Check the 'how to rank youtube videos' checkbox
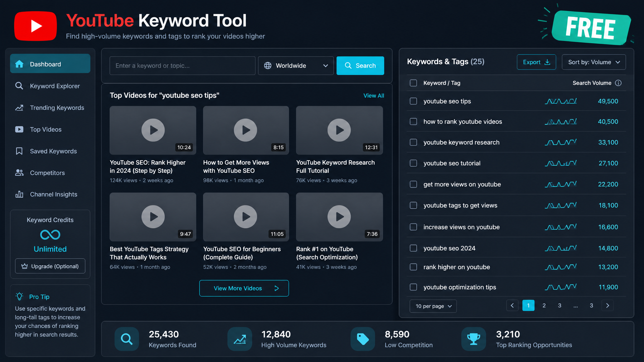 tap(414, 122)
